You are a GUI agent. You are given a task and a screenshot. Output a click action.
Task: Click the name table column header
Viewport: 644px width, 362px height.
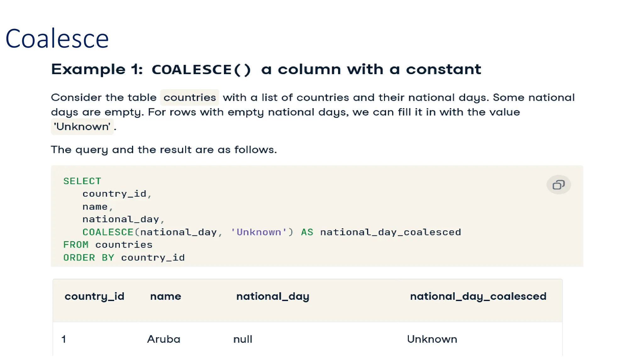coord(166,296)
